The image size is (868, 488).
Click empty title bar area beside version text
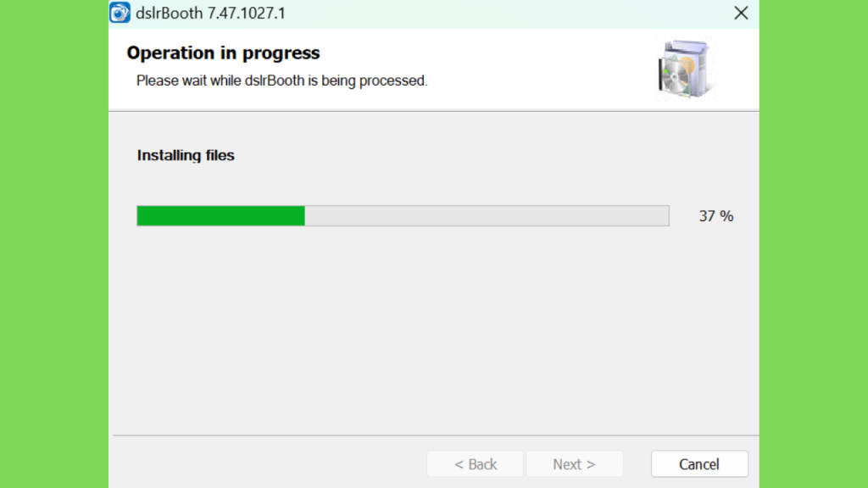[498, 14]
